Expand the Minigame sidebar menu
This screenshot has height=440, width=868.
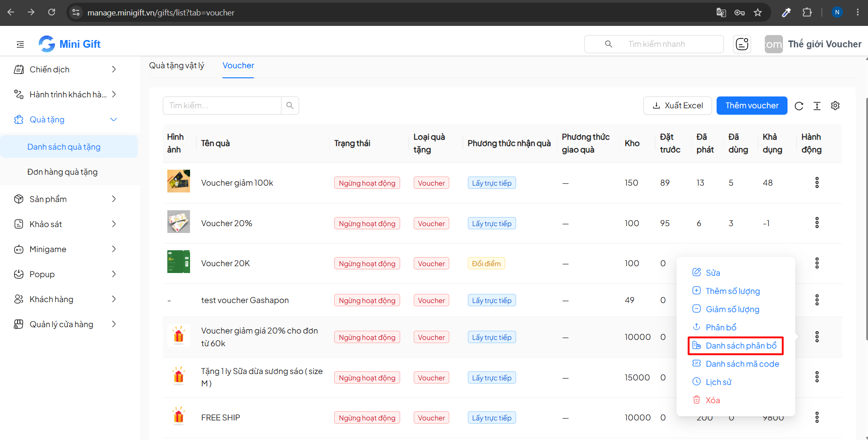pos(65,249)
